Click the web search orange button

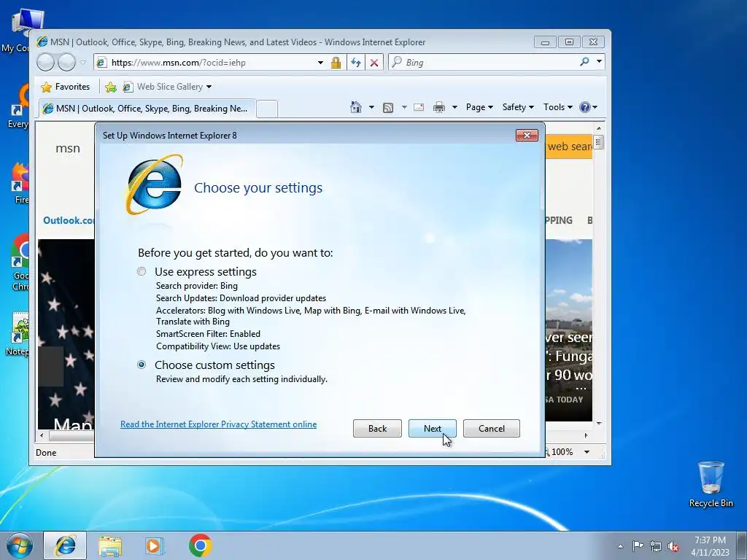pyautogui.click(x=569, y=147)
